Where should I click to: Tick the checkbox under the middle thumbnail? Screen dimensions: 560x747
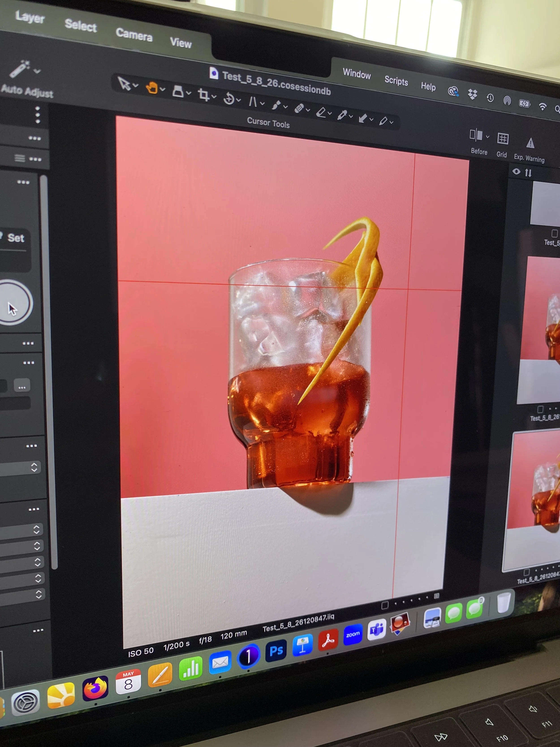click(540, 409)
